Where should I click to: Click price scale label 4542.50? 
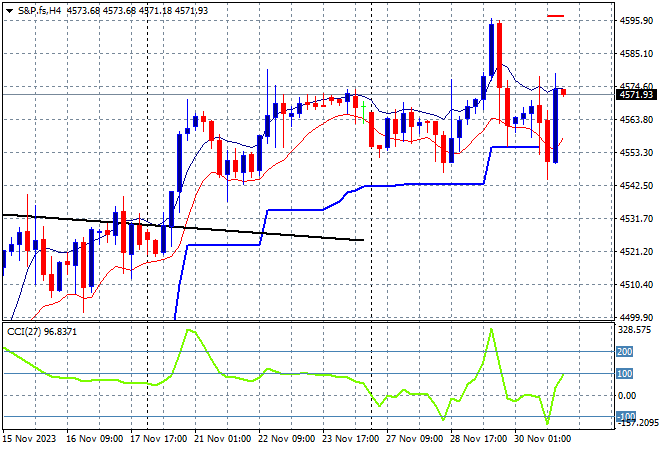(636, 186)
